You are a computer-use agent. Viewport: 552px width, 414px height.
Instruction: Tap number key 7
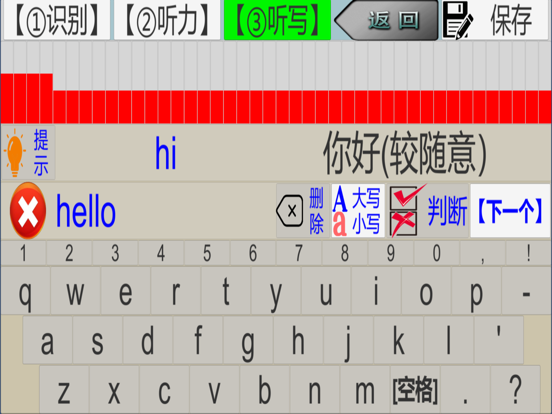tap(299, 253)
